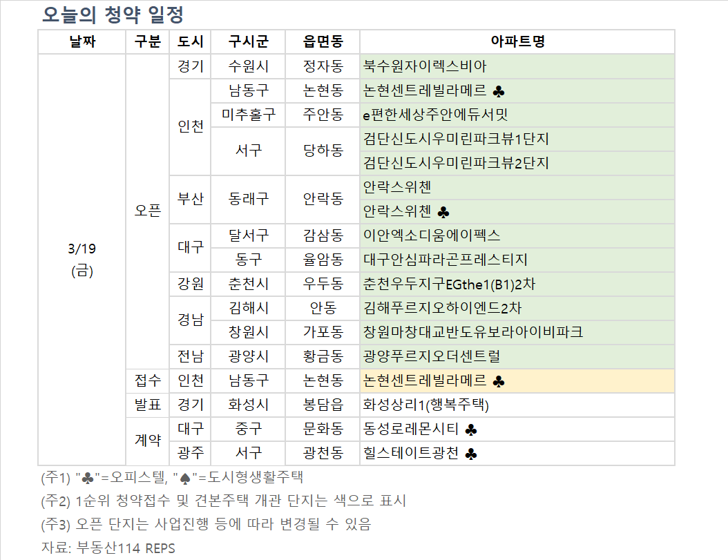Select the 날짜 column header
This screenshot has width=728, height=560.
tap(82, 41)
